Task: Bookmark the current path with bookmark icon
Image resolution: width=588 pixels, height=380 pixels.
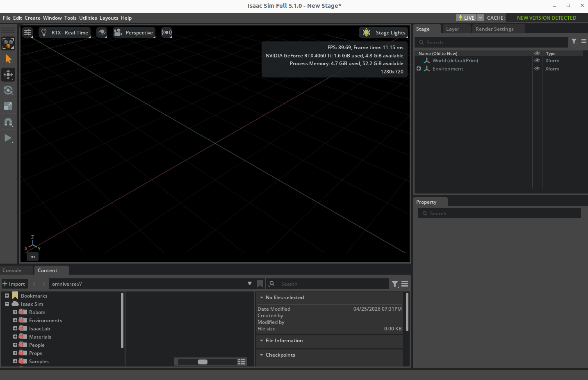Action: pos(260,284)
